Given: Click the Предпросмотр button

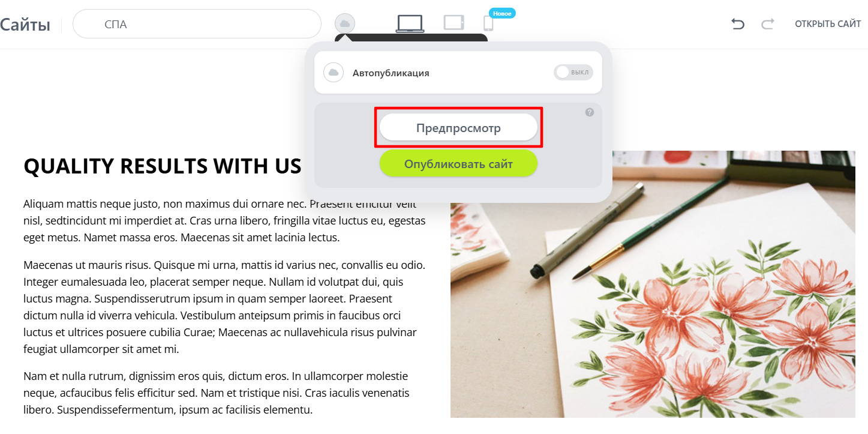Looking at the screenshot, I should [458, 127].
